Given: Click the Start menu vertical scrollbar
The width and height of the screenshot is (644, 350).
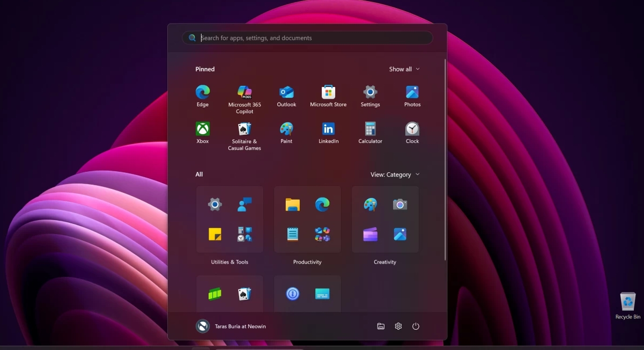Looking at the screenshot, I should click(x=445, y=160).
